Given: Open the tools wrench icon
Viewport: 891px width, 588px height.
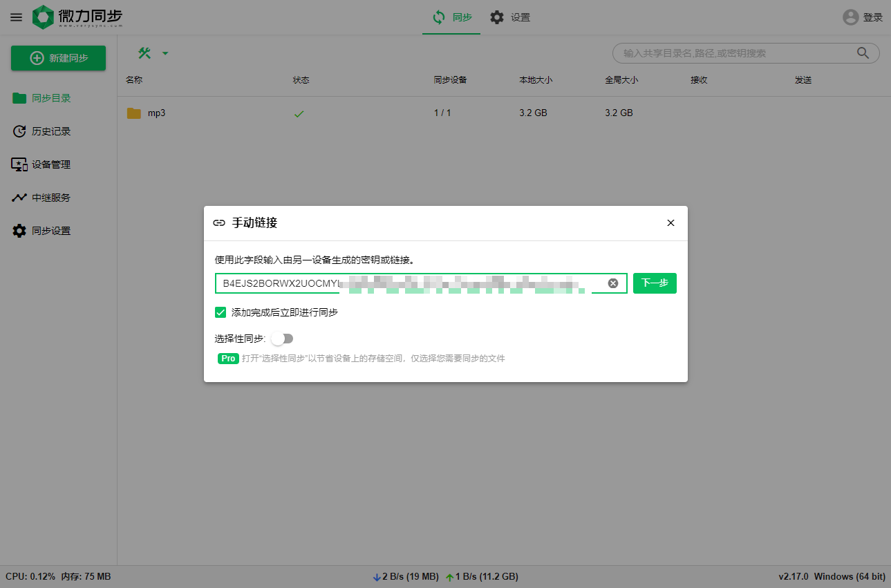Looking at the screenshot, I should (144, 53).
